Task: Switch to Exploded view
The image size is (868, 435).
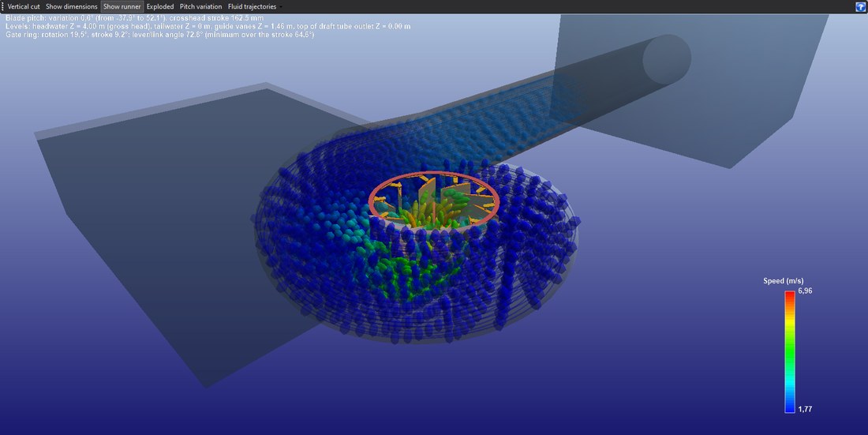Action: pos(160,6)
